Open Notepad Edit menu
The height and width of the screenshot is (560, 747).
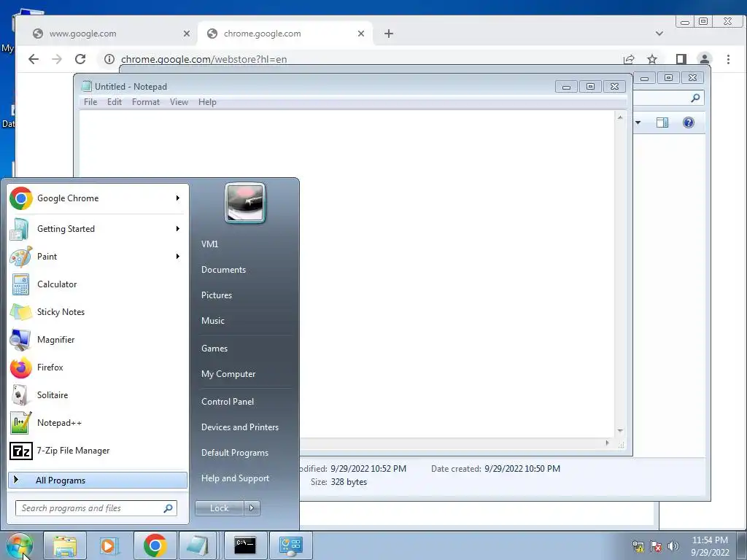tap(115, 102)
